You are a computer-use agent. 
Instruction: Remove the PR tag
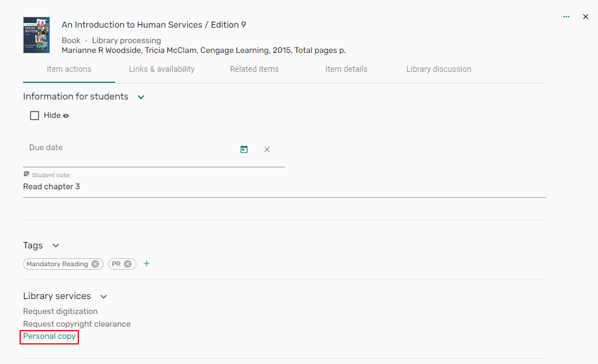(x=128, y=264)
